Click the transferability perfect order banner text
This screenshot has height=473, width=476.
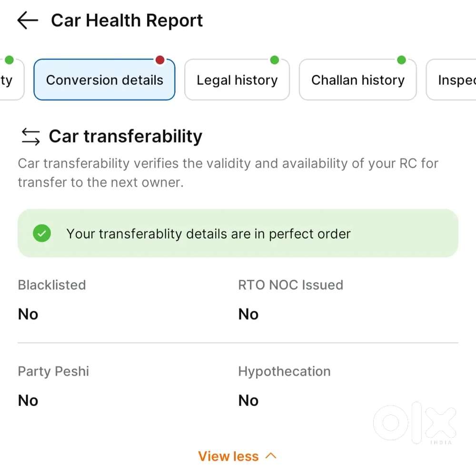[x=208, y=234]
